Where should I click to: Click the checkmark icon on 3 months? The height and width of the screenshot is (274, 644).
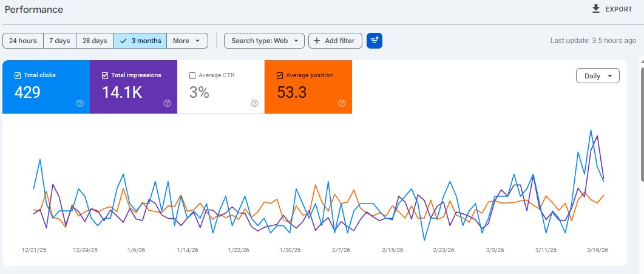(123, 41)
